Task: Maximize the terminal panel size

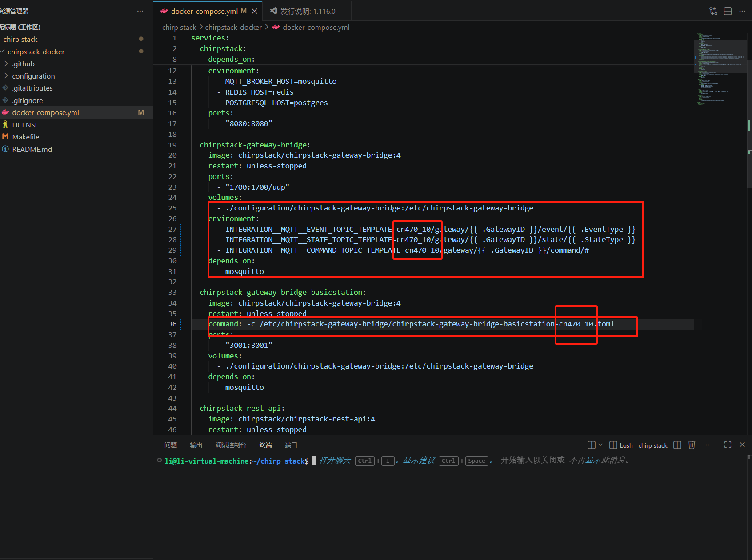Action: (x=728, y=445)
